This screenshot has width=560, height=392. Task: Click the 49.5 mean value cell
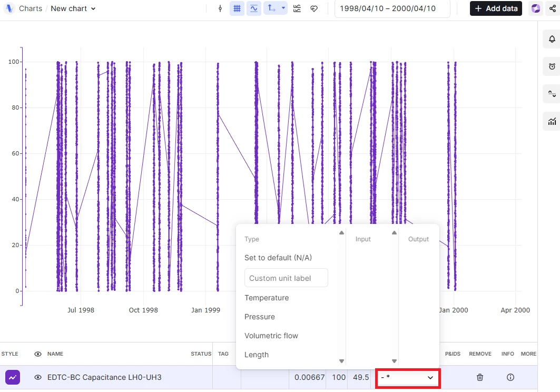point(361,377)
